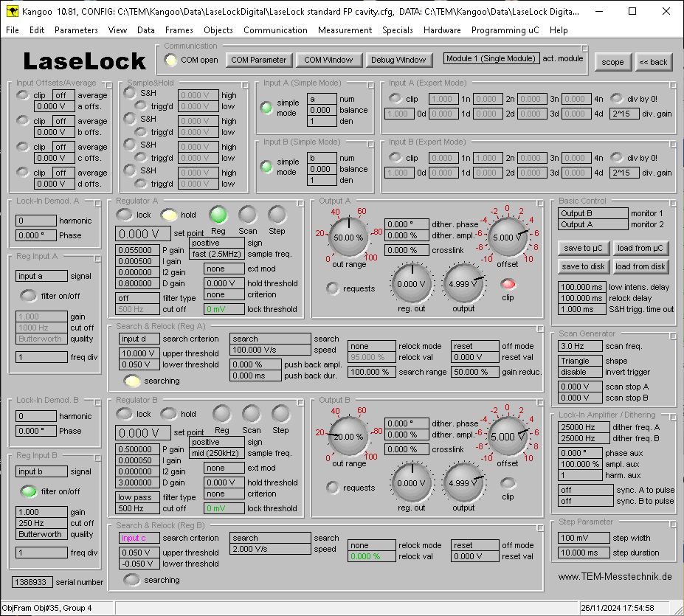Click the Output A requests indicator
The height and width of the screenshot is (616, 684).
point(334,288)
